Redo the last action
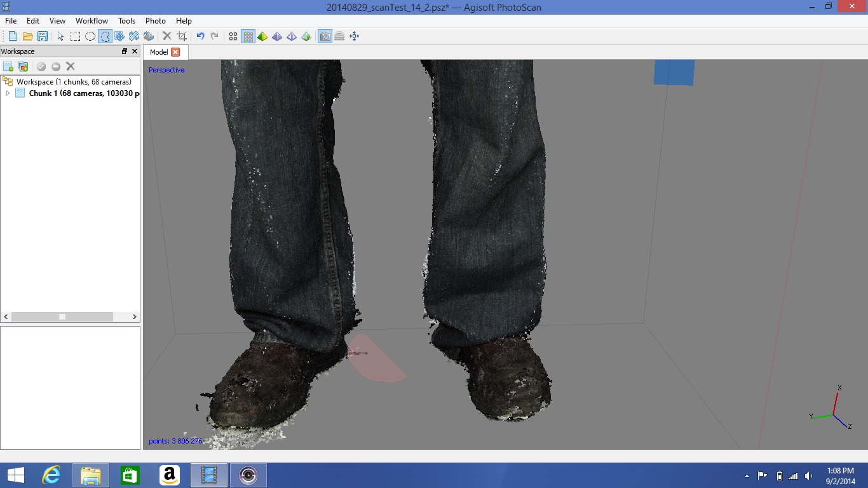Image resolution: width=868 pixels, height=488 pixels. 214,36
